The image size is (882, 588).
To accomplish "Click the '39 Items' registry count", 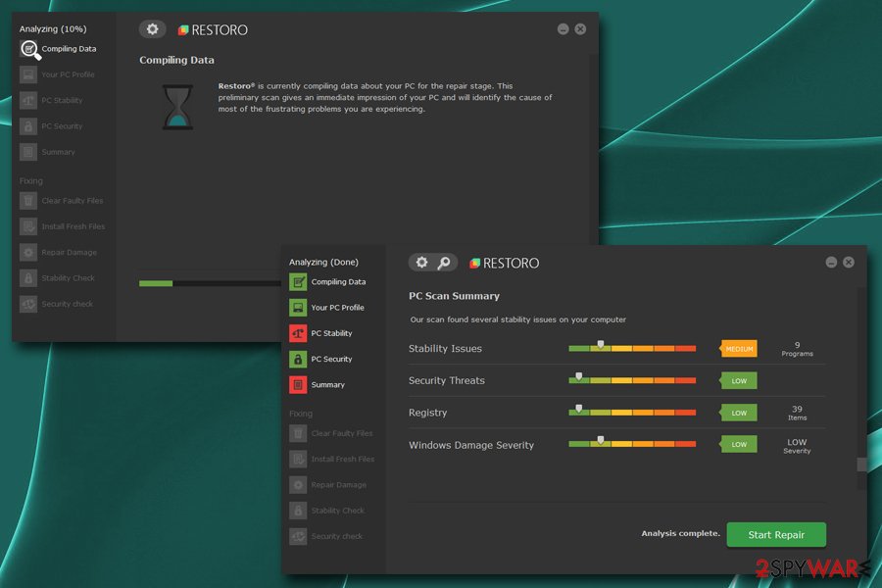I will [x=797, y=413].
